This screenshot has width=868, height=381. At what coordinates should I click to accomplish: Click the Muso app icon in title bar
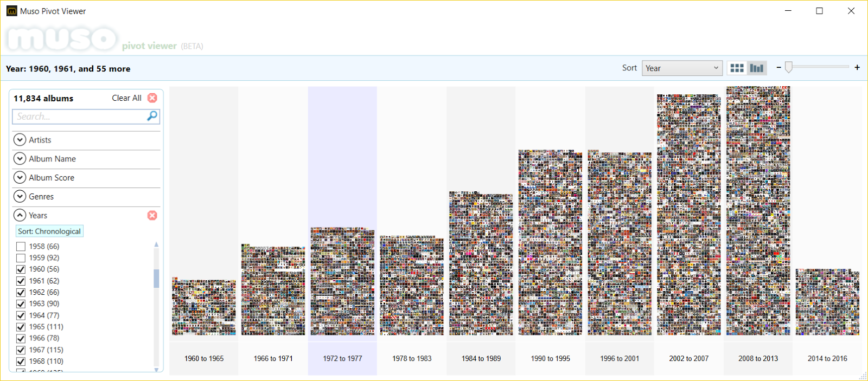[x=11, y=11]
